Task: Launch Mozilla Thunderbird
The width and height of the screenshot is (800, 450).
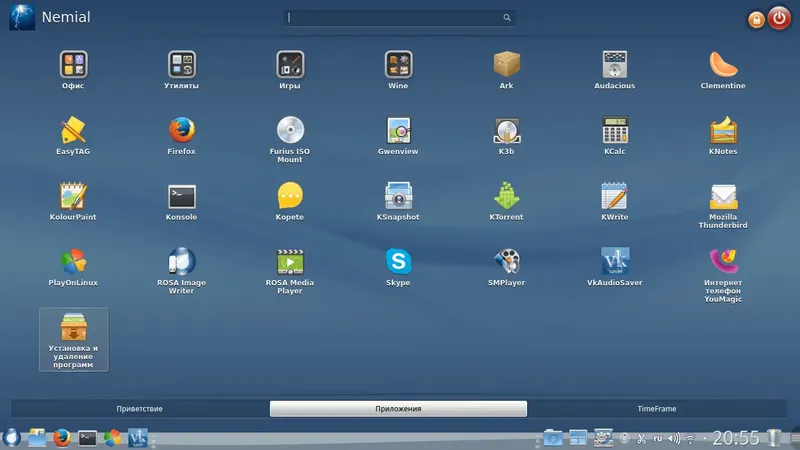Action: [723, 205]
